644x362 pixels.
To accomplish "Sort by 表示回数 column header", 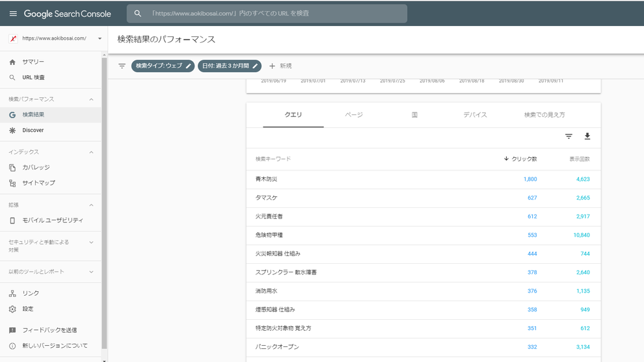I will coord(579,159).
